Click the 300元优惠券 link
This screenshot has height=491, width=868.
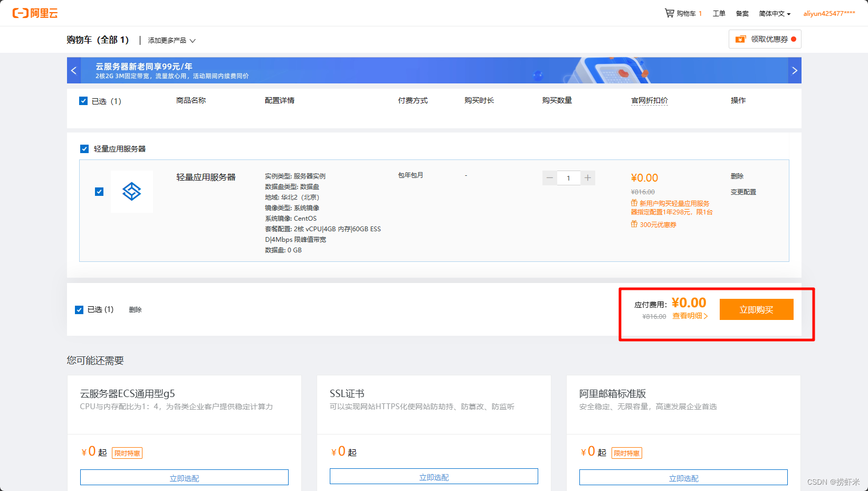pyautogui.click(x=658, y=225)
